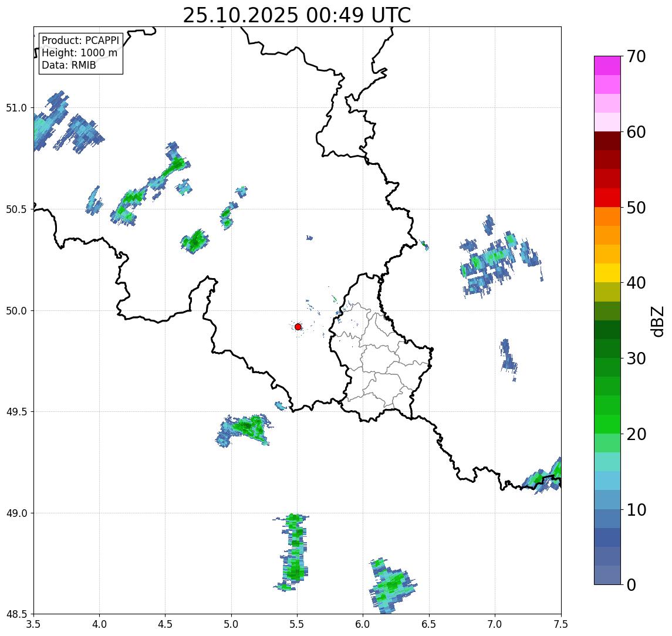672x636 pixels.
Task: Click the longitude tick label '4.5'
Action: tap(166, 624)
